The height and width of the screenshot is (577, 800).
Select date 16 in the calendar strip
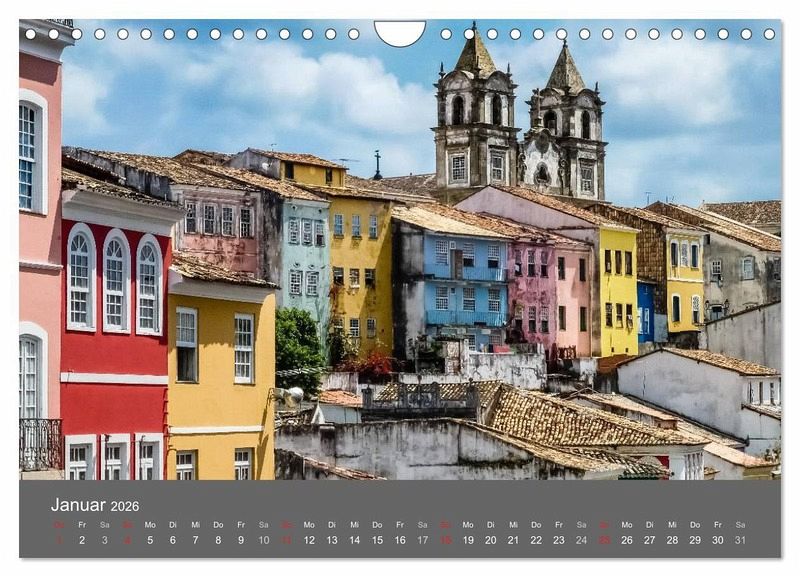[x=400, y=540]
